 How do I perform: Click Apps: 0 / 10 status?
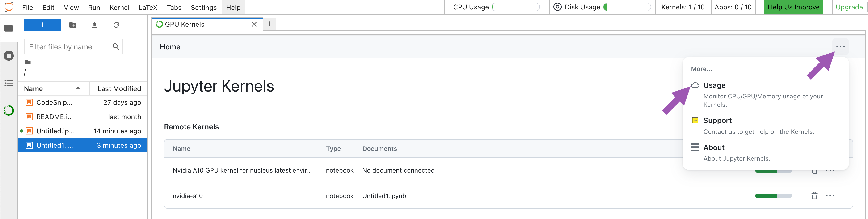click(733, 7)
